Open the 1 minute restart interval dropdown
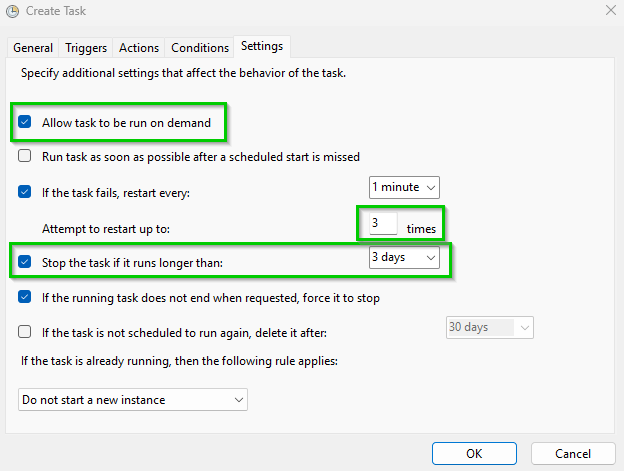 coord(404,187)
